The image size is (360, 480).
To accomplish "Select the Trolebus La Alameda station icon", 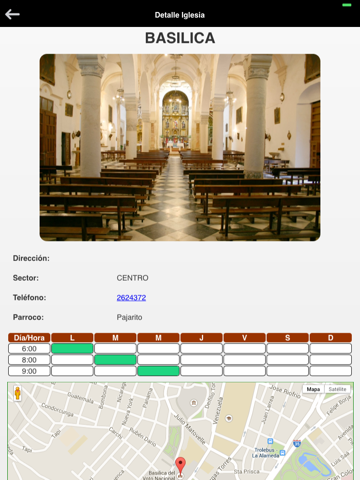I will pos(282,453).
